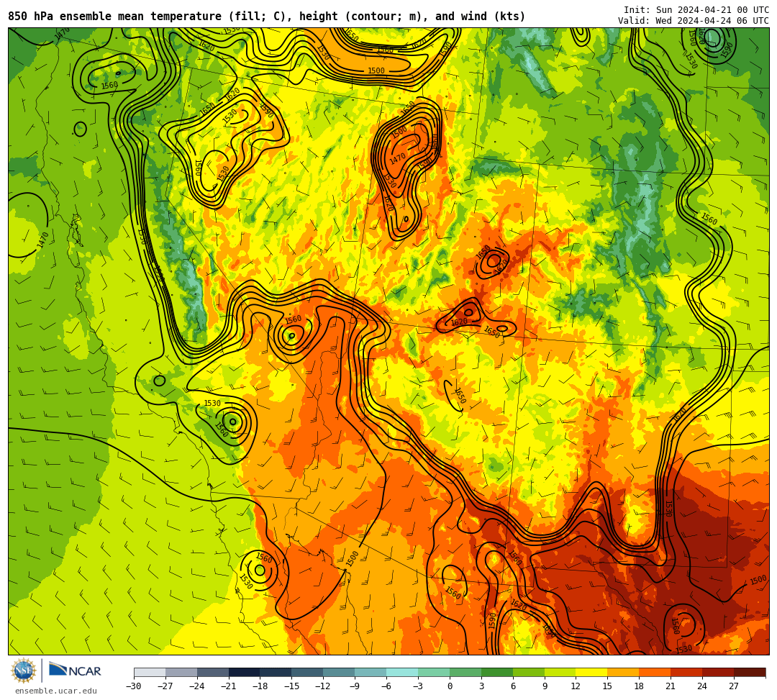Click the −12 tick label on the colorbar
This screenshot has height=700, width=777.
(324, 686)
